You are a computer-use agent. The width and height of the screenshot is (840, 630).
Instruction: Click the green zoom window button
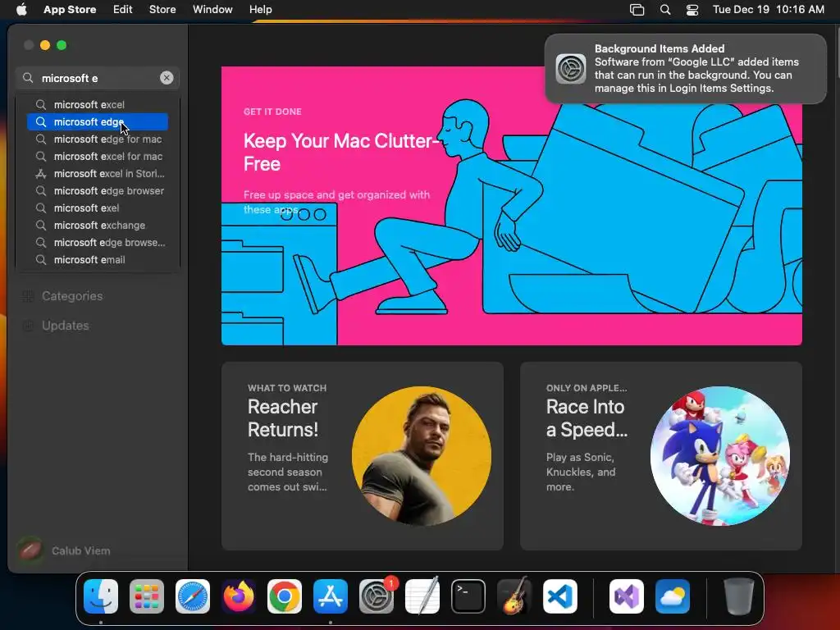(62, 46)
